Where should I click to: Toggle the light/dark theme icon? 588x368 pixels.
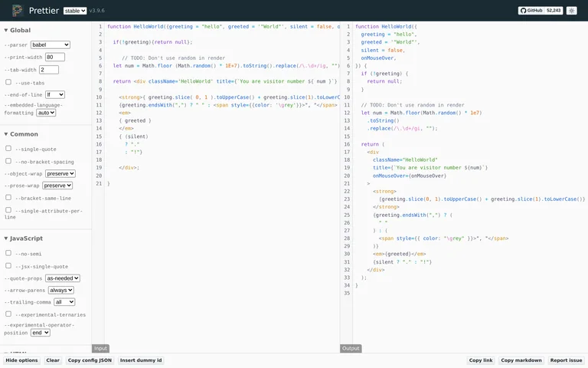(571, 11)
